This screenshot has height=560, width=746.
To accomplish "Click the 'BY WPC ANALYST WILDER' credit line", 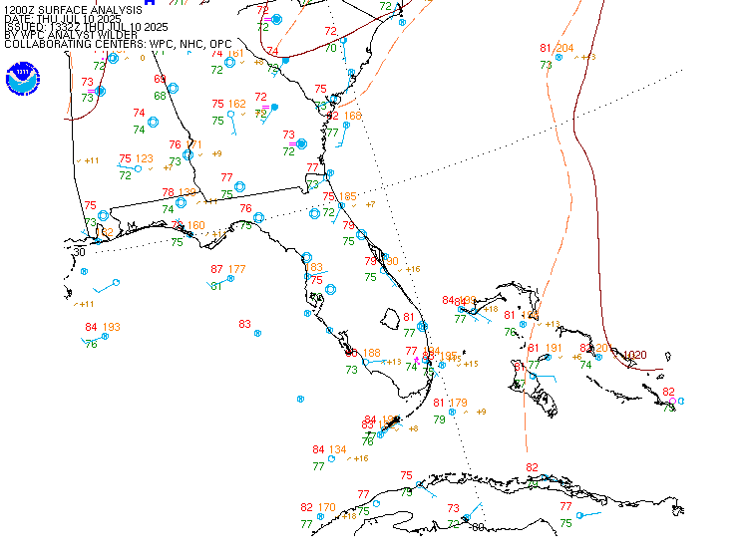I will (x=71, y=35).
